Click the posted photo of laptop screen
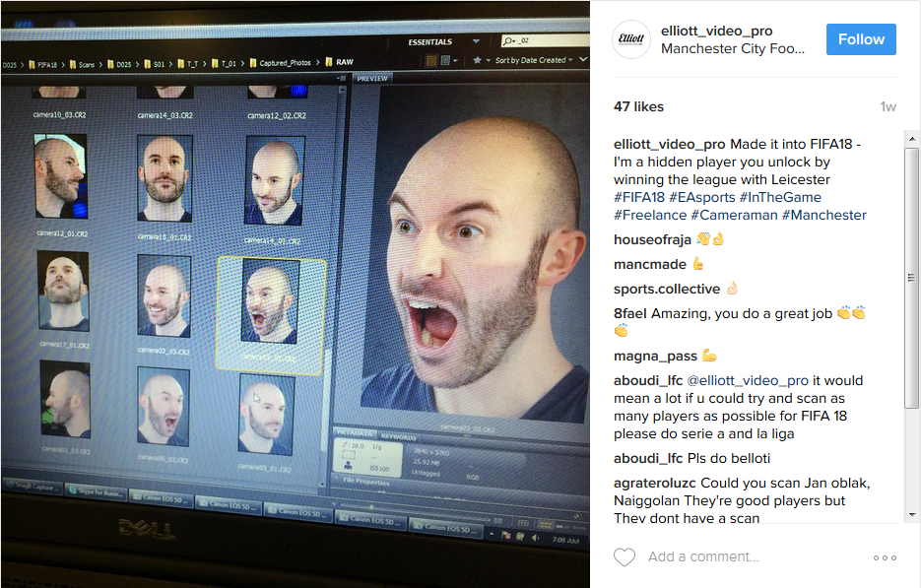 coord(295,294)
